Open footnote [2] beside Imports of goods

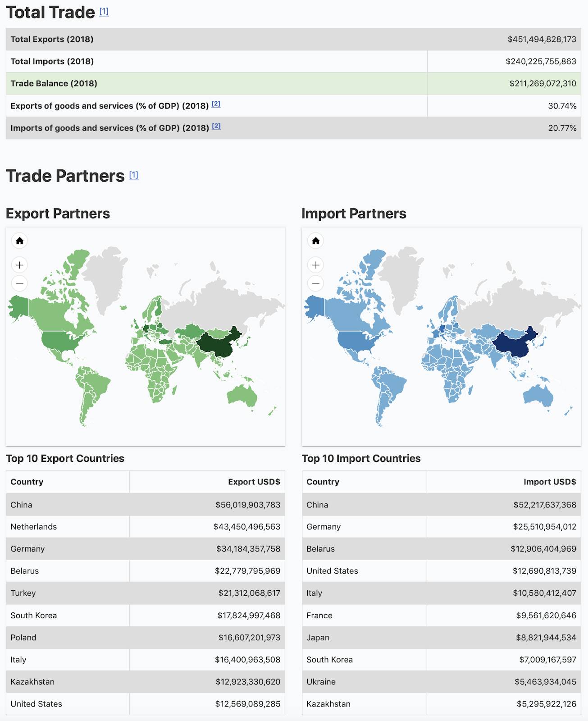pos(216,126)
